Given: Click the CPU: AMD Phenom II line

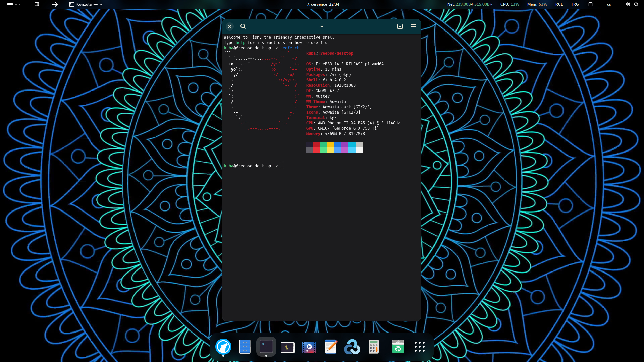Looking at the screenshot, I should point(353,123).
